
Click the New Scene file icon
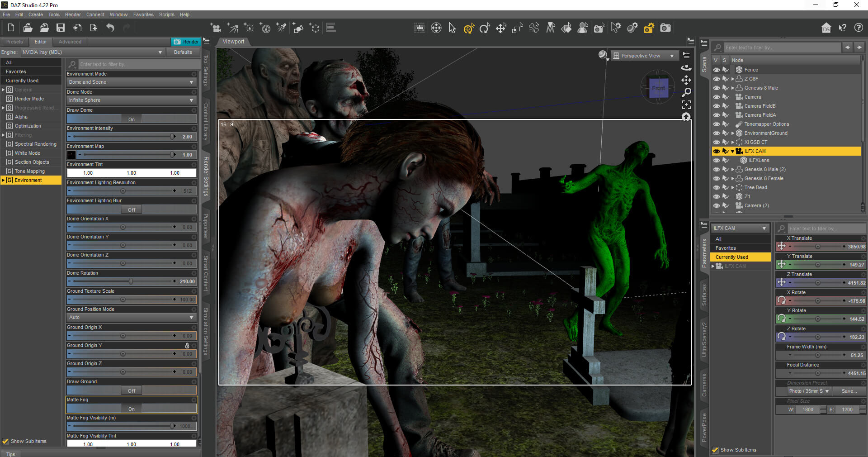11,28
